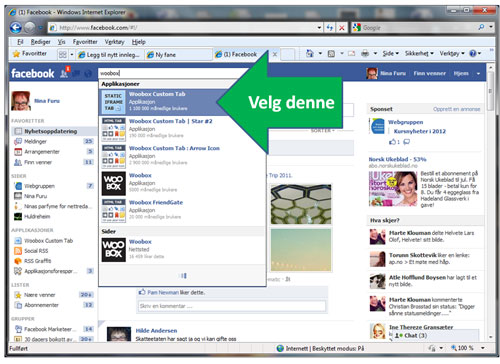500x364 pixels.
Task: Open the Vis menu
Action: point(61,42)
